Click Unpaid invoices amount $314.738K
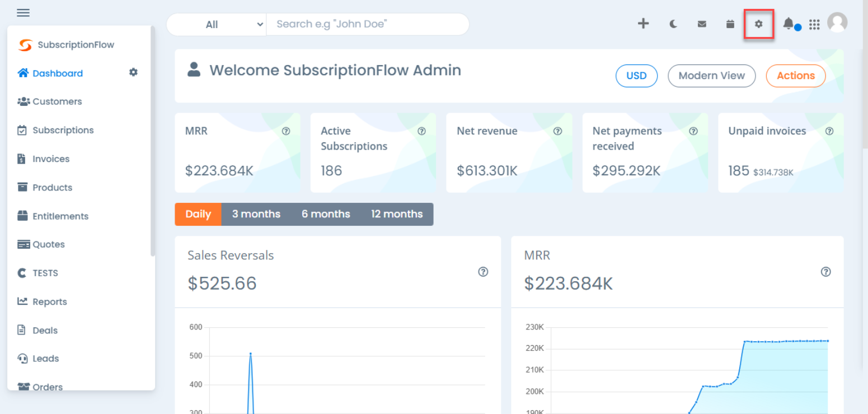The width and height of the screenshot is (868, 414). pyautogui.click(x=773, y=173)
